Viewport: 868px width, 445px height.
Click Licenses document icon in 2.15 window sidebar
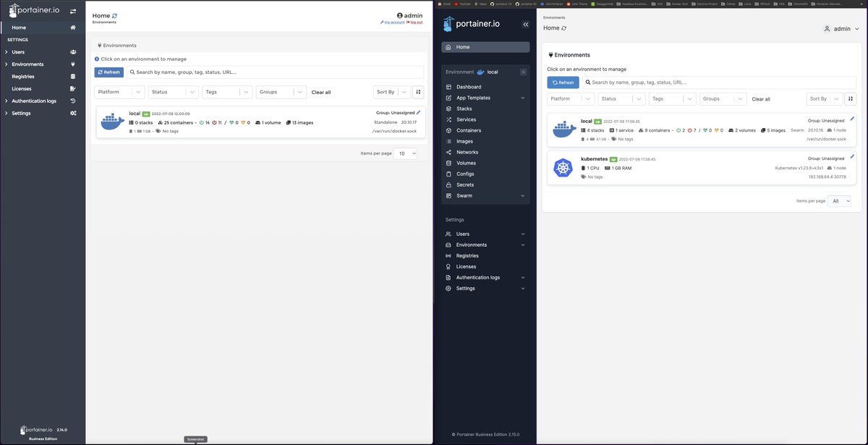(x=448, y=266)
